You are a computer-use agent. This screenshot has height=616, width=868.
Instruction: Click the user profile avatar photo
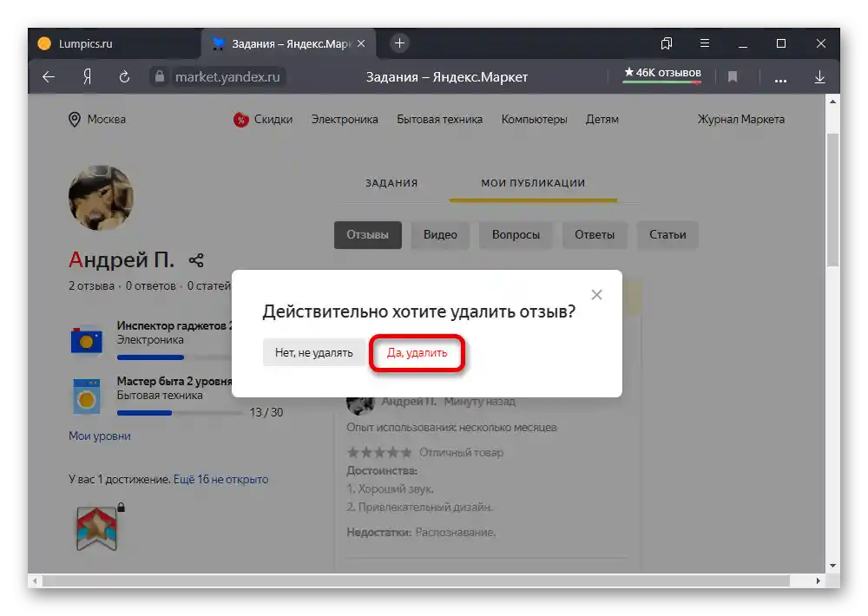[101, 197]
